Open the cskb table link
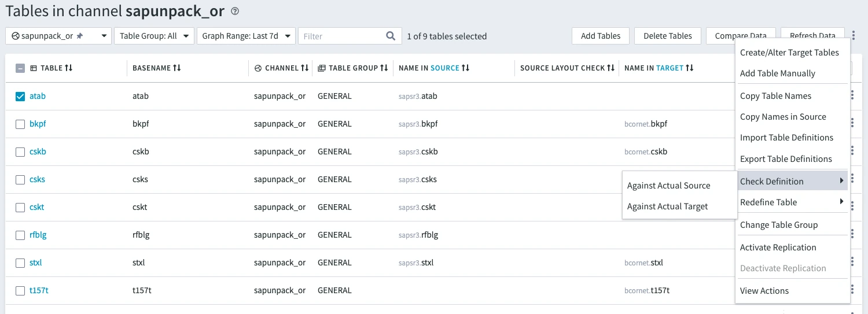 (38, 152)
